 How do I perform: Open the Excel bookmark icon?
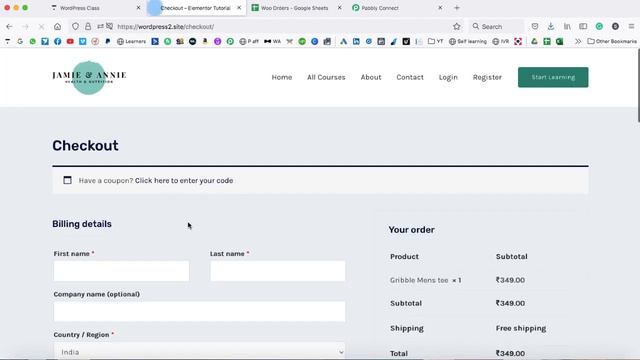coord(560,41)
